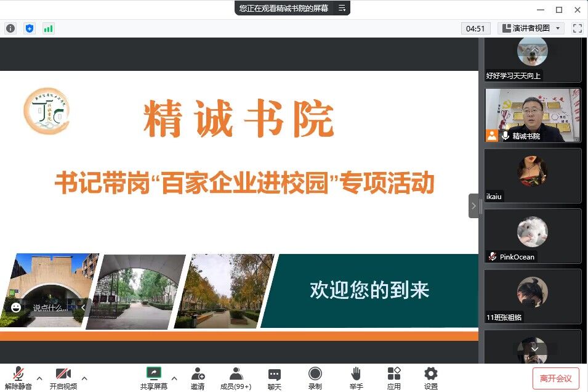Check the green network signal icon
Image resolution: width=588 pixels, height=392 pixels.
click(48, 28)
